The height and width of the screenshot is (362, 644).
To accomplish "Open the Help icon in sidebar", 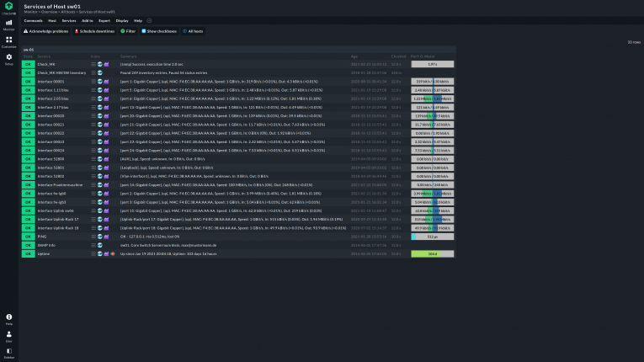I will pos(8,318).
